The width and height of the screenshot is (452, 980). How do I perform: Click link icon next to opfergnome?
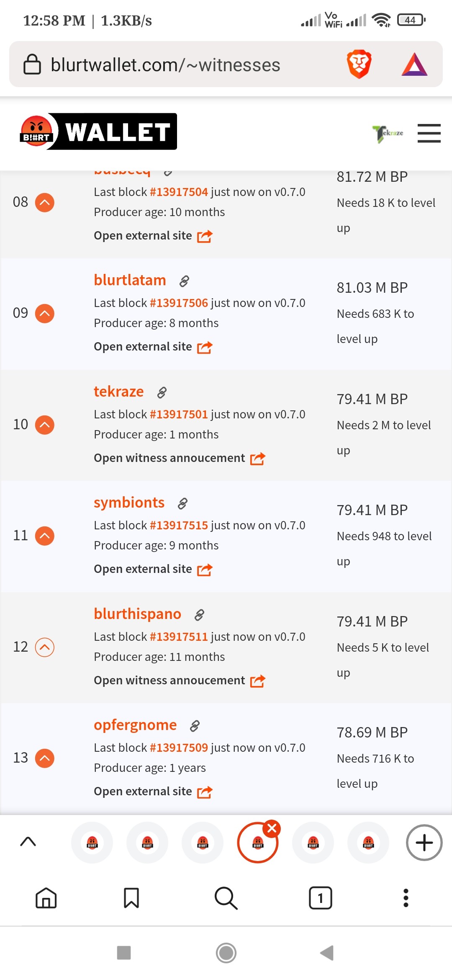(x=195, y=726)
